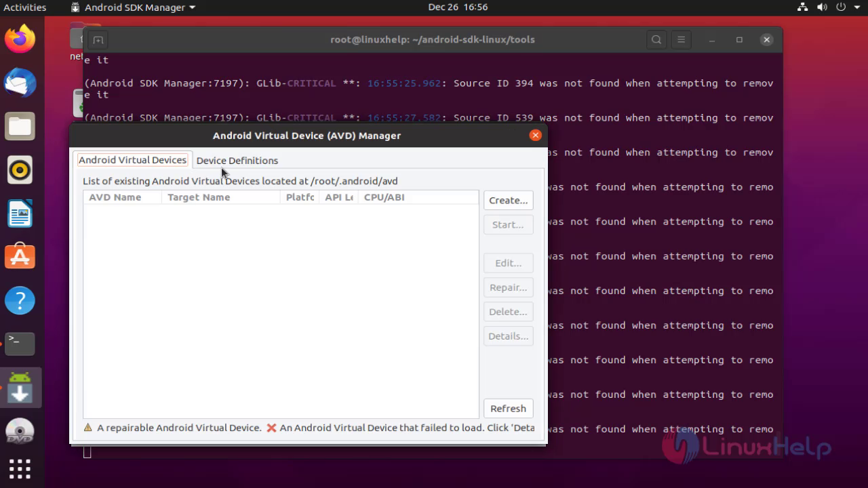Launch LibreOffice Writer from the dock
This screenshot has height=488, width=868.
click(20, 213)
